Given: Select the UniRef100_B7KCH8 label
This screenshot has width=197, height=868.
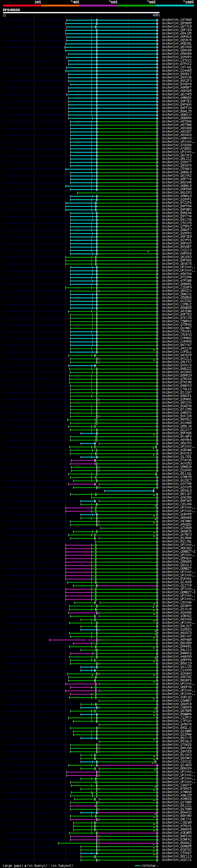Looking at the screenshot, I should [176, 382].
